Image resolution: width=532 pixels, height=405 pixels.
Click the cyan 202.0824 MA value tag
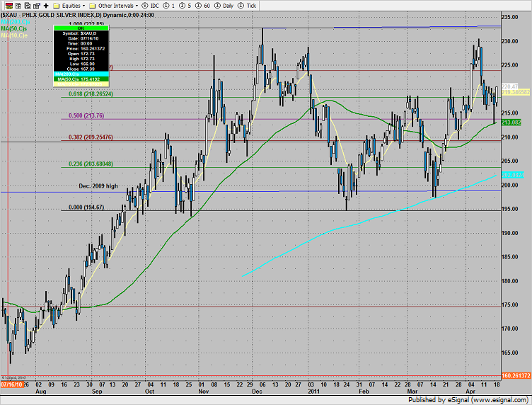[x=513, y=175]
